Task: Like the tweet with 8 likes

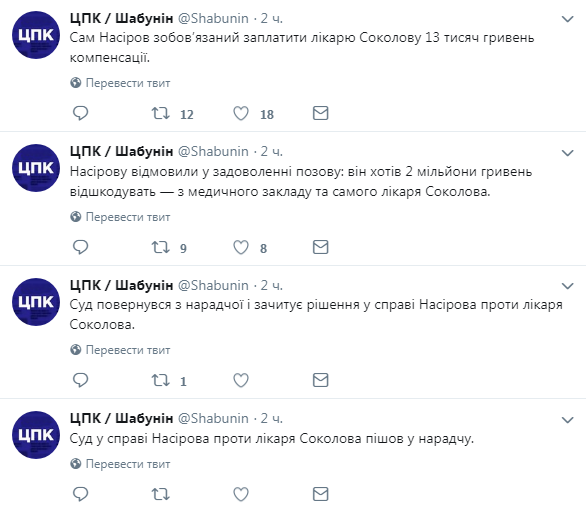Action: point(241,247)
